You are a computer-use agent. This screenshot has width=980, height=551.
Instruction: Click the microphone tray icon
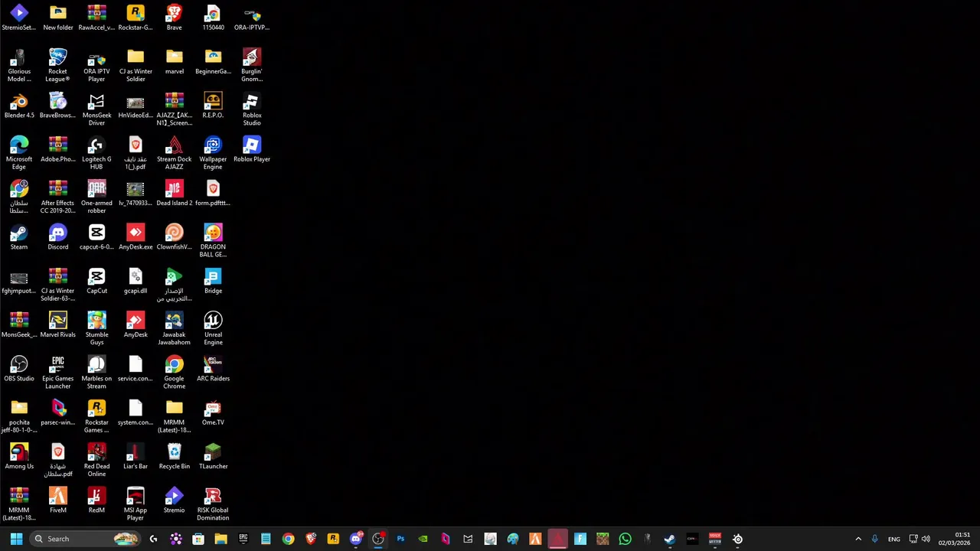tap(874, 539)
